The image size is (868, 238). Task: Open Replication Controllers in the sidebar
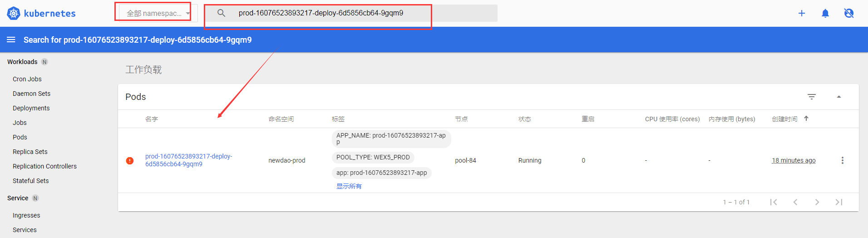point(44,166)
